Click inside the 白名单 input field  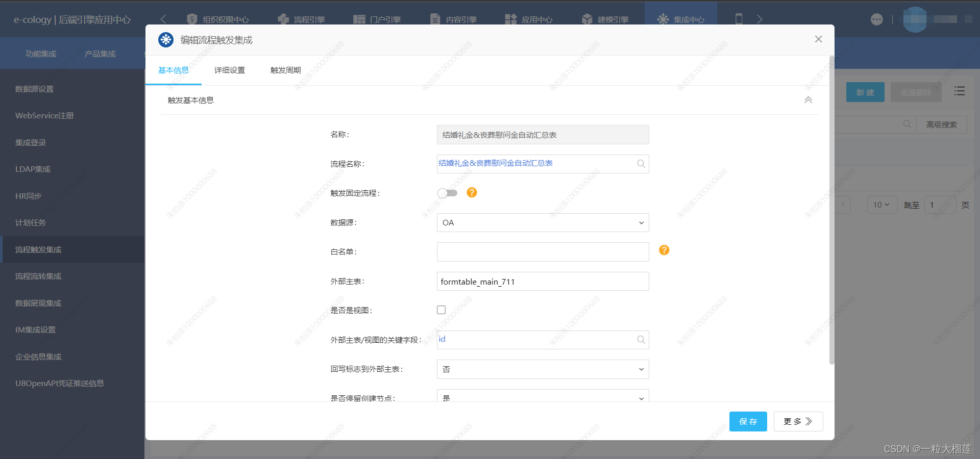point(542,251)
